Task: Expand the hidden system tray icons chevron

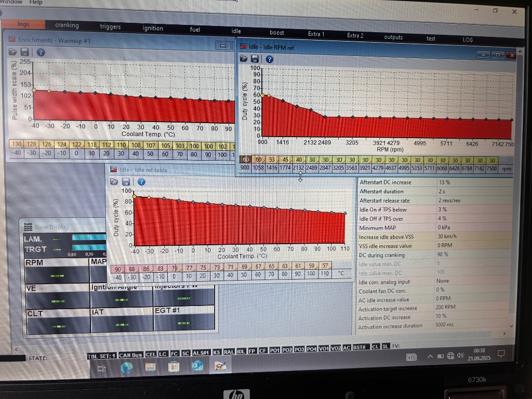Action: [430, 356]
